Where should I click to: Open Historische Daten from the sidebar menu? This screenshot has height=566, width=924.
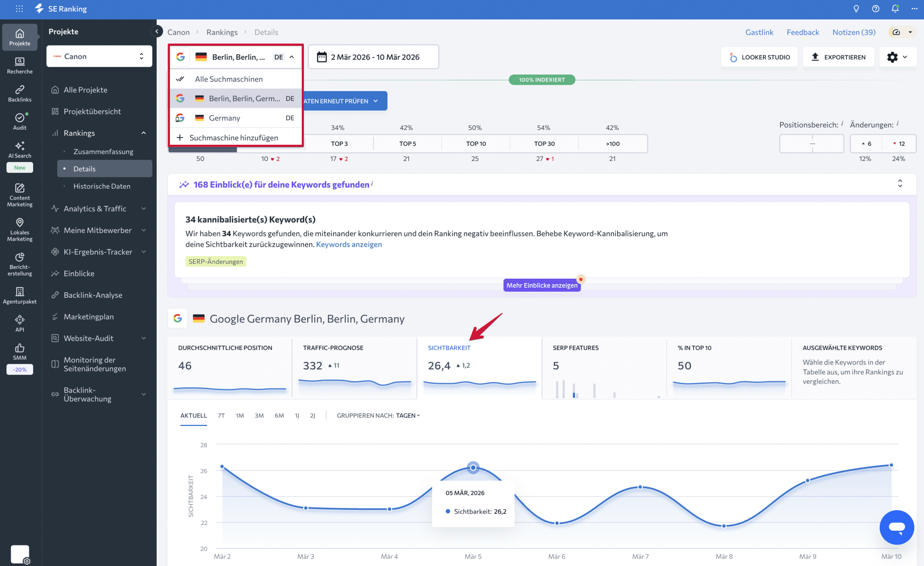102,186
